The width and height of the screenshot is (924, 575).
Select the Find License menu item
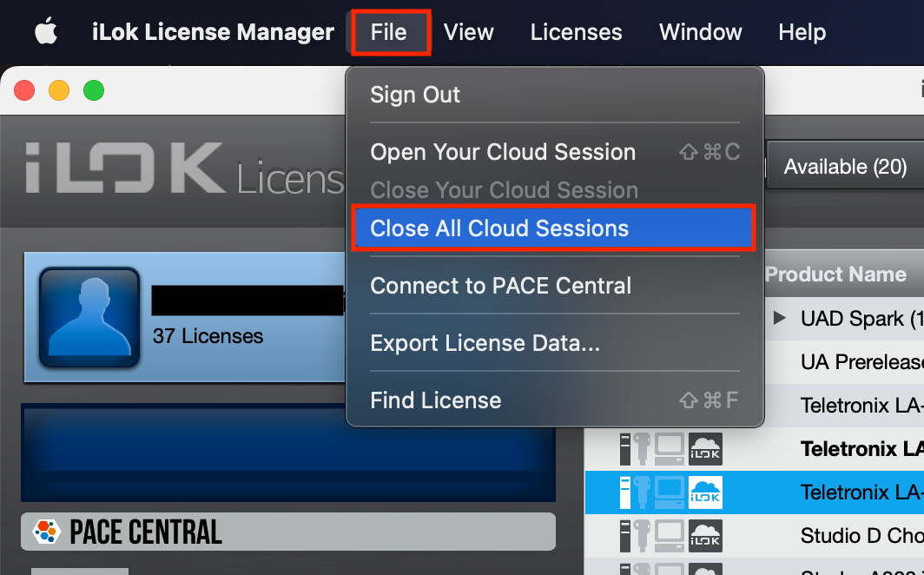pos(435,400)
